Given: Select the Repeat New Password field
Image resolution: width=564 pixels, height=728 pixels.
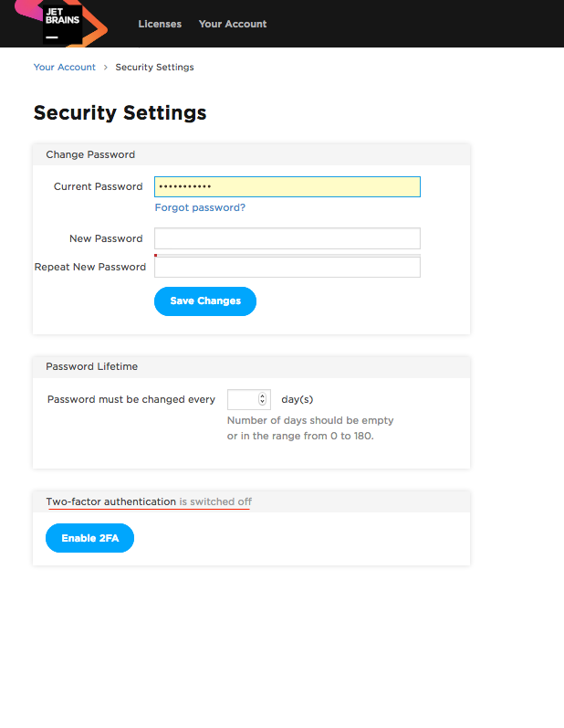Looking at the screenshot, I should point(287,267).
